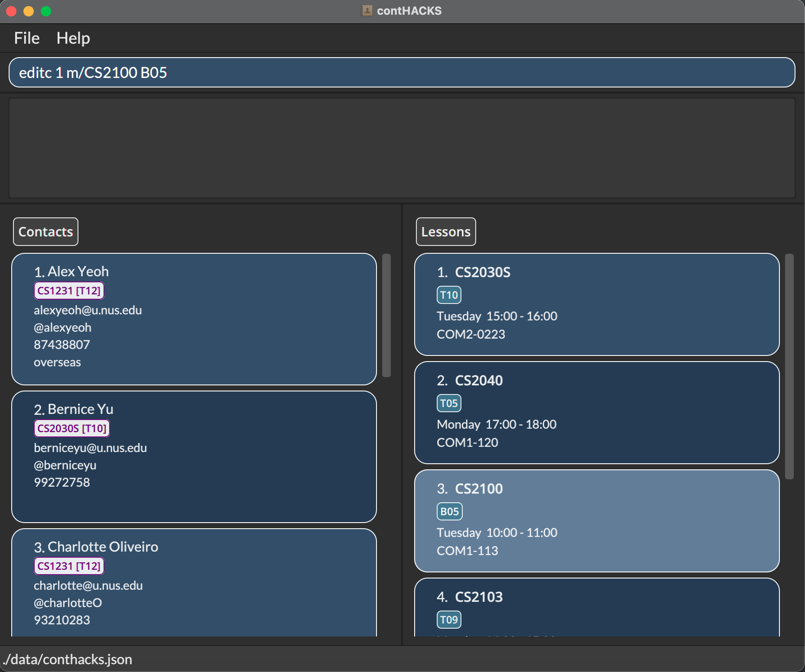Viewport: 805px width, 672px height.
Task: Select the Alex Yeoh contact card
Action: tap(194, 319)
